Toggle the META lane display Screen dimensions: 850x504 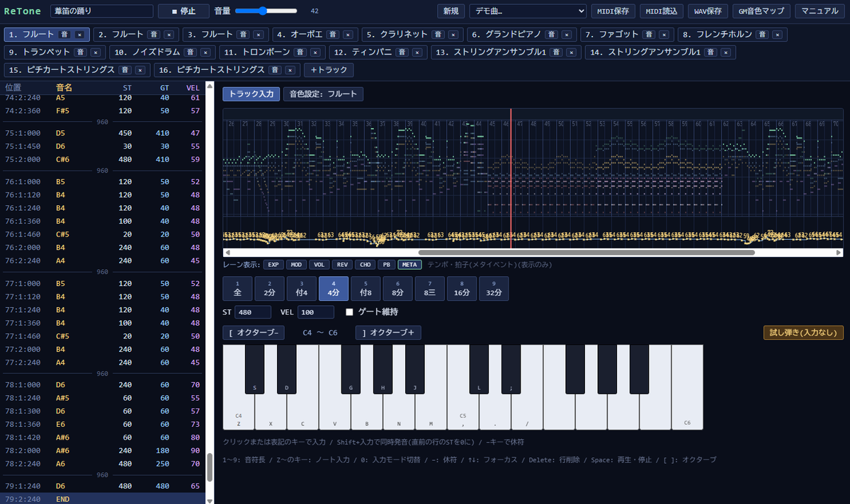click(x=409, y=265)
